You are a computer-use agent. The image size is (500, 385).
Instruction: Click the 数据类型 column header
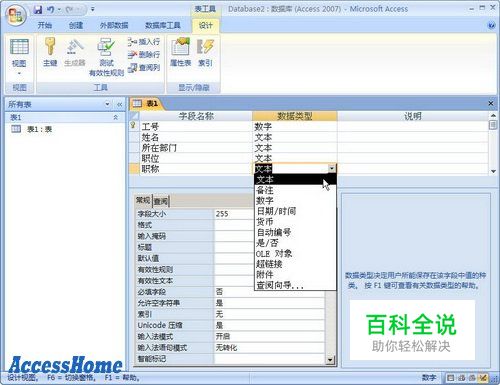click(295, 116)
